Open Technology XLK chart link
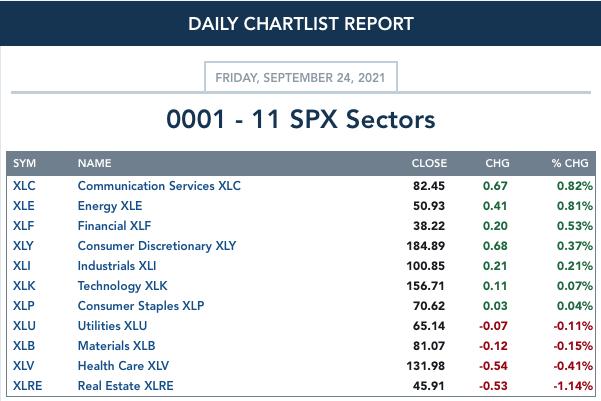 (x=123, y=286)
